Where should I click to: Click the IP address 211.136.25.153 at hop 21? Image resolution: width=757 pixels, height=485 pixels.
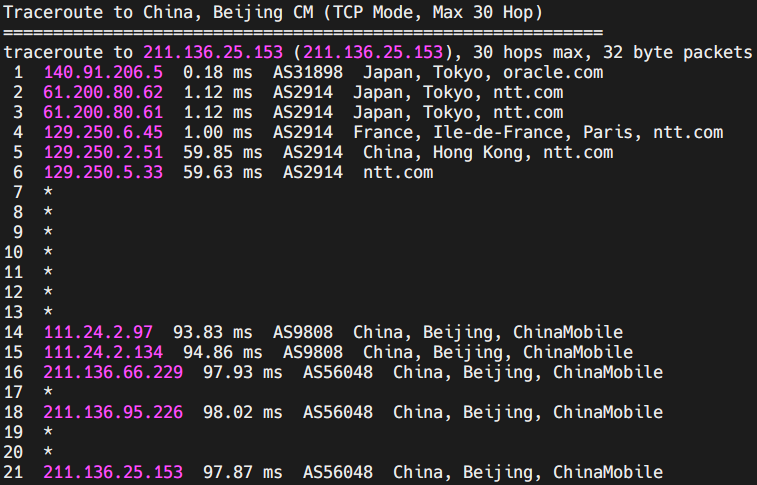[x=113, y=472]
